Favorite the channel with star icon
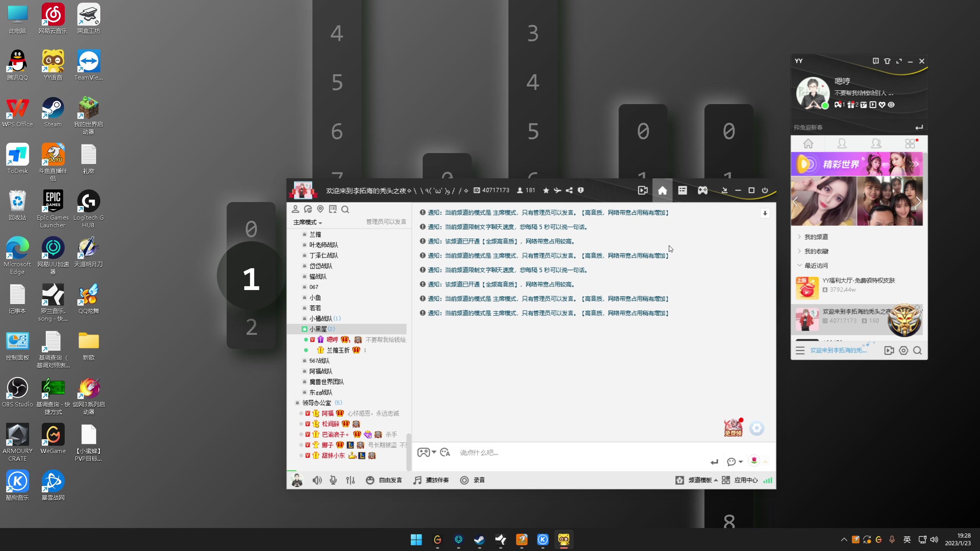This screenshot has height=551, width=980. point(546,191)
